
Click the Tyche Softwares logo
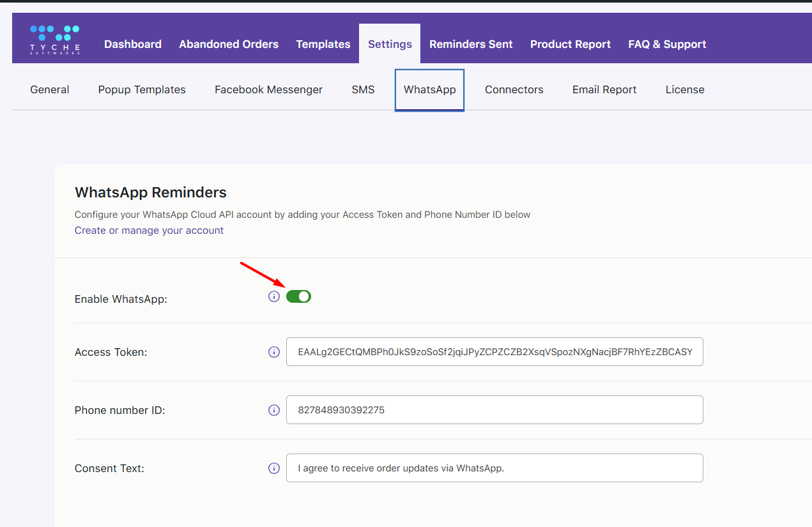pyautogui.click(x=54, y=40)
